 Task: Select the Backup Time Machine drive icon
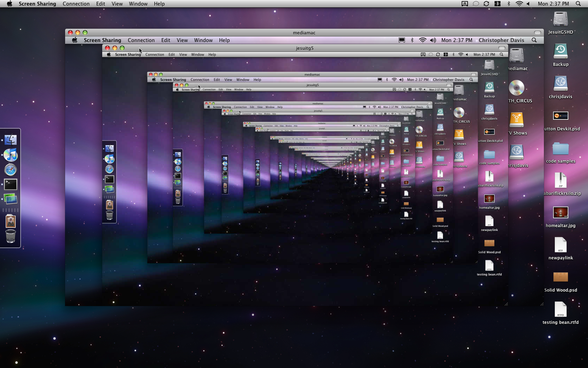[560, 55]
